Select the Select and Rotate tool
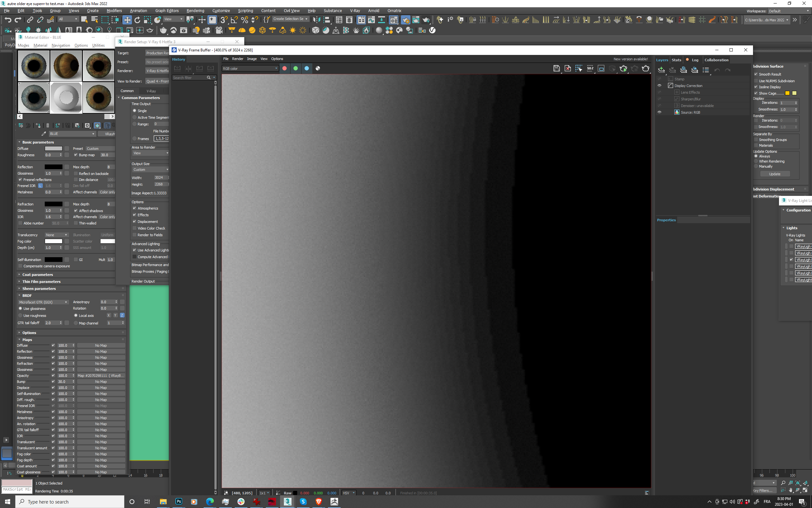Image resolution: width=812 pixels, height=508 pixels. tap(137, 20)
